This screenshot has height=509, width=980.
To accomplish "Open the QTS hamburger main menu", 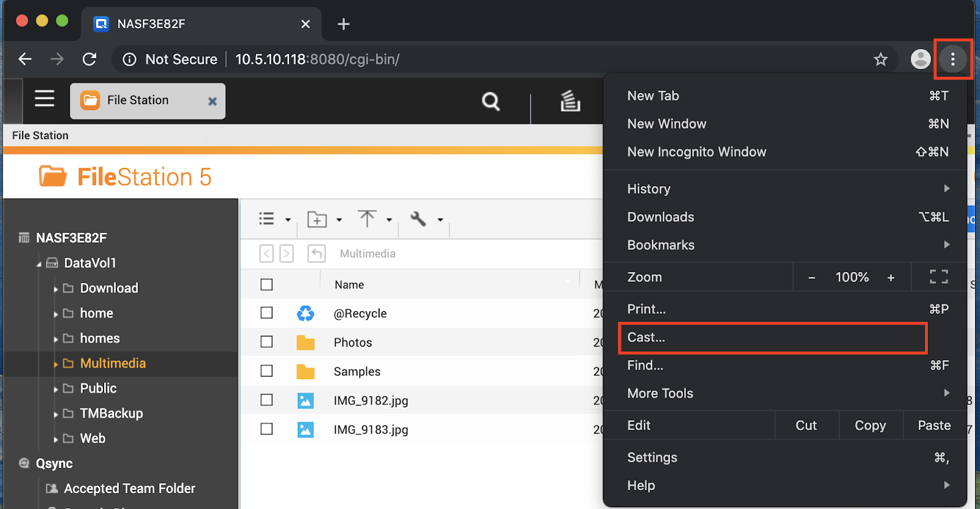I will click(x=44, y=99).
